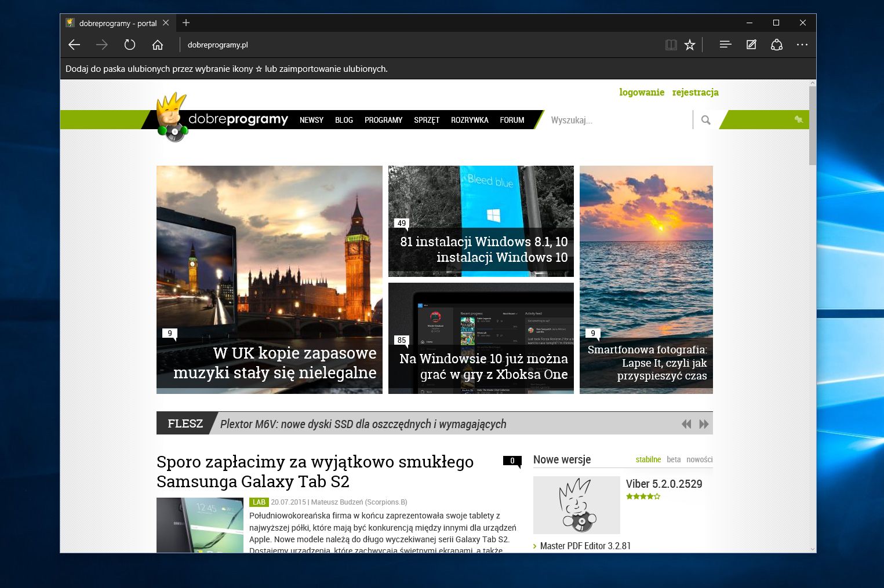Click the scrollbar down arrow
Screen dimensions: 884x588
point(812,549)
